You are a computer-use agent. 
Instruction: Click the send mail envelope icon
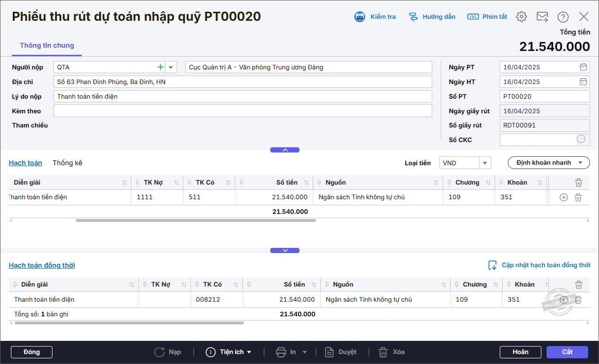coord(542,17)
